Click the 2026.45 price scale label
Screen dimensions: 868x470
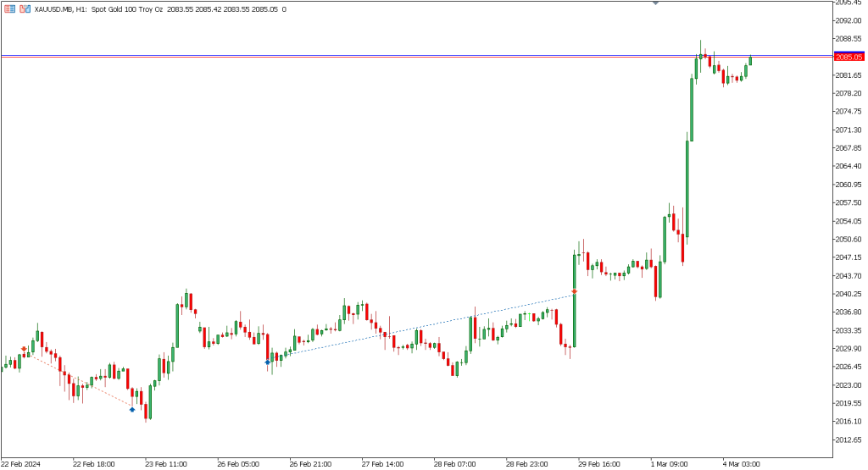[849, 367]
